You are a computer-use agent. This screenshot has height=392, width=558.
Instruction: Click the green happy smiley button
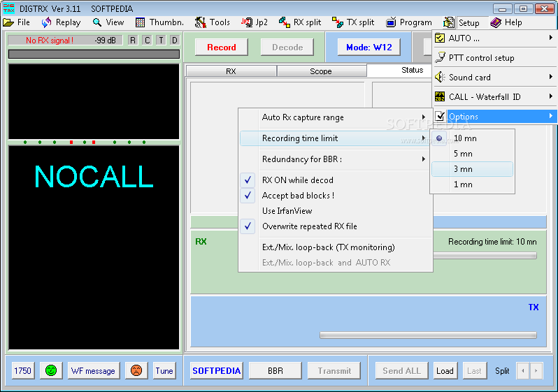(51, 370)
